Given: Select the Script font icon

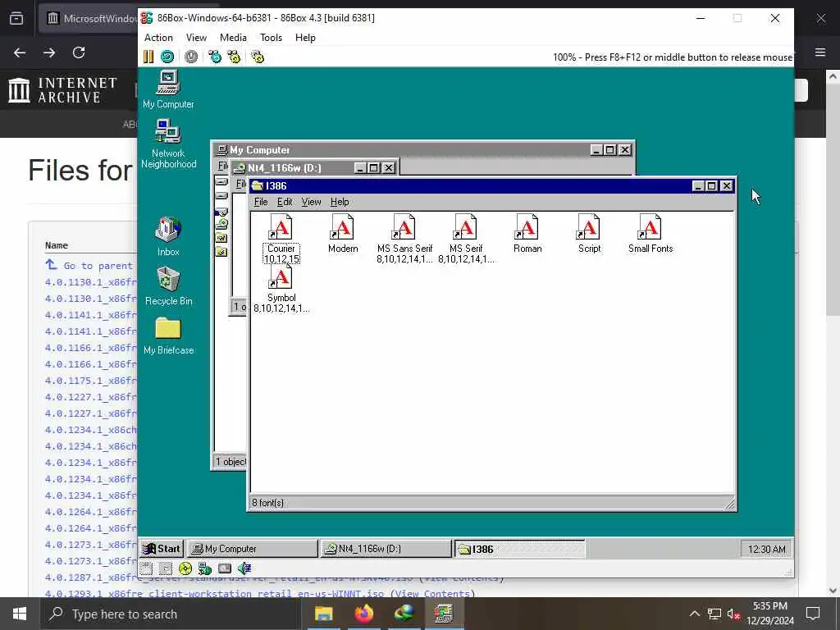Looking at the screenshot, I should [589, 234].
